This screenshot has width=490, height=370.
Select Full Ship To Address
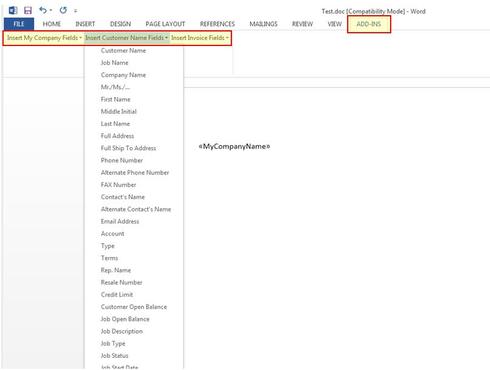(x=128, y=148)
